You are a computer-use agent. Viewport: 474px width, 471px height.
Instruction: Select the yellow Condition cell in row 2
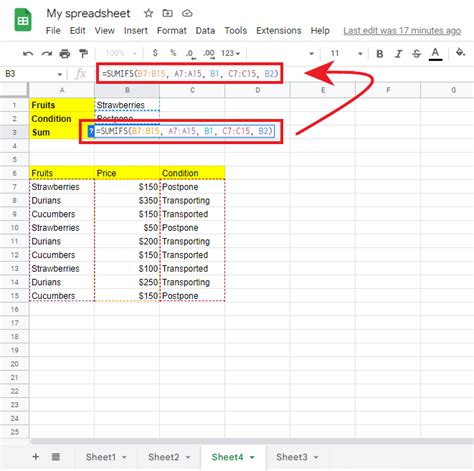pyautogui.click(x=62, y=119)
